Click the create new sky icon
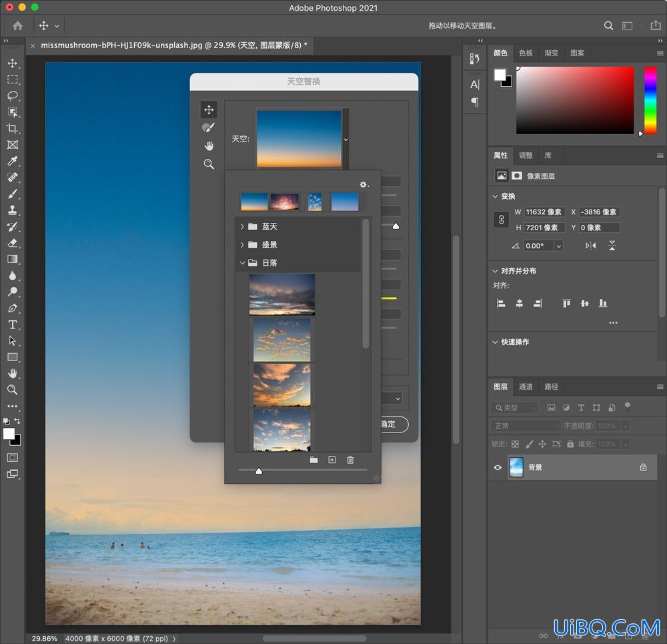Screen dimensions: 667x644 tap(331, 460)
